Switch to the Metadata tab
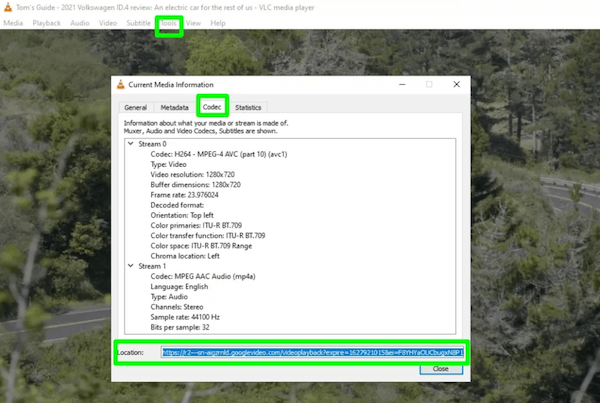 pos(174,108)
